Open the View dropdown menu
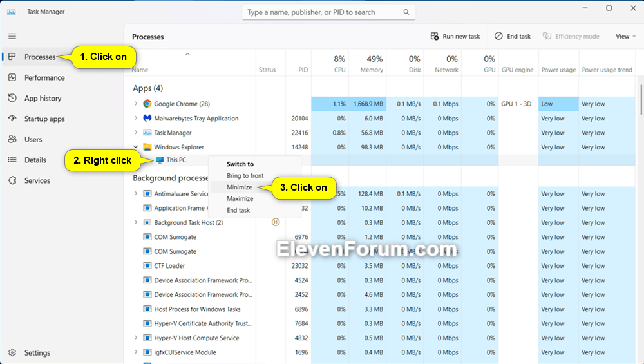644x364 pixels. point(625,36)
